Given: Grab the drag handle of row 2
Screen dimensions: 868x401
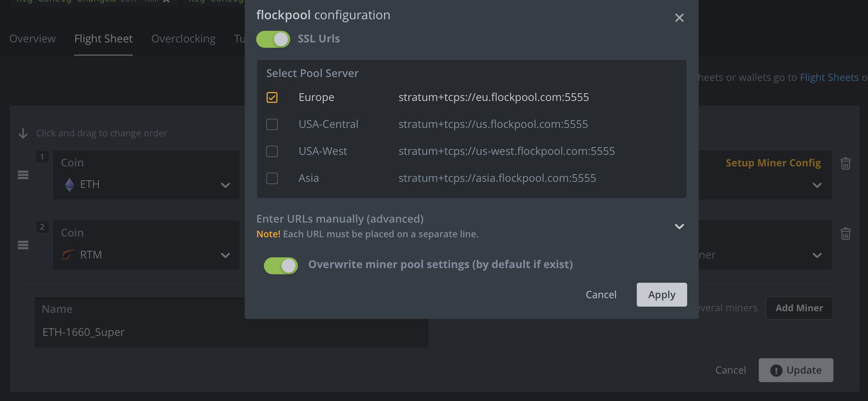Looking at the screenshot, I should (x=23, y=245).
